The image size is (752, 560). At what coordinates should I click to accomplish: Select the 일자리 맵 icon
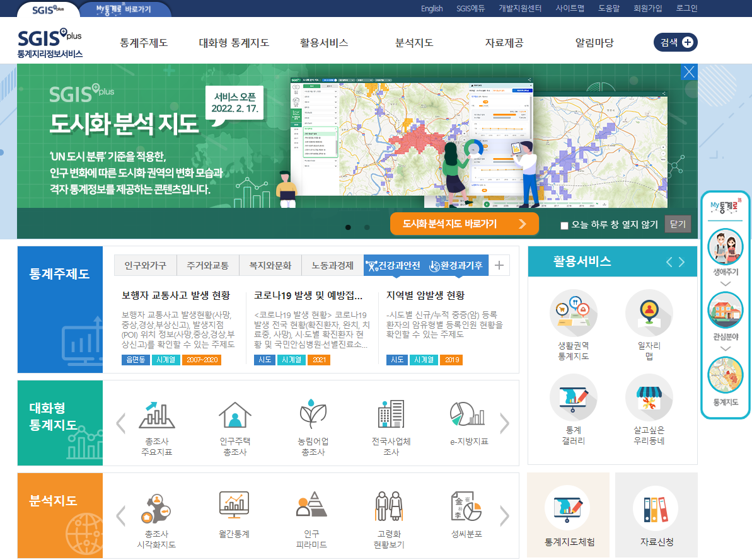coord(649,318)
